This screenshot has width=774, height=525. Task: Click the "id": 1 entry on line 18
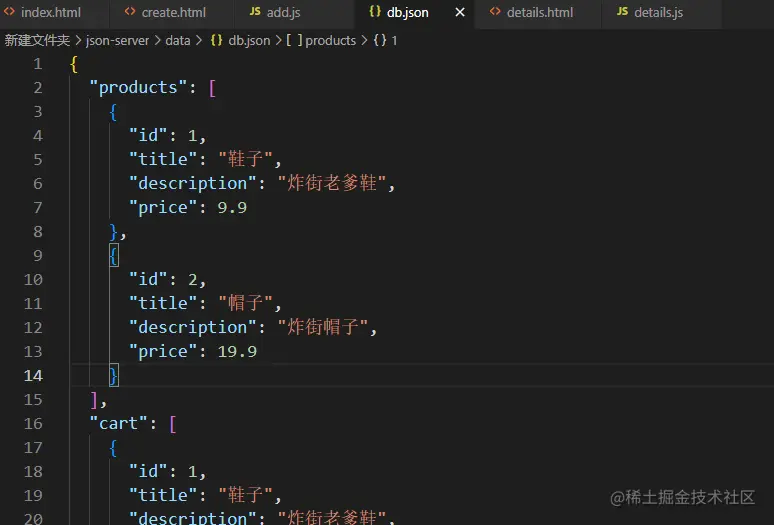[167, 472]
